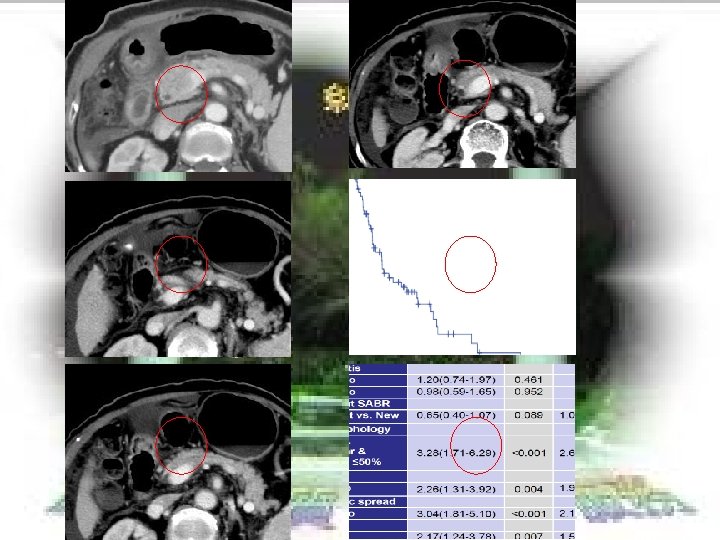Select the p-value cell 0.007

(529, 535)
